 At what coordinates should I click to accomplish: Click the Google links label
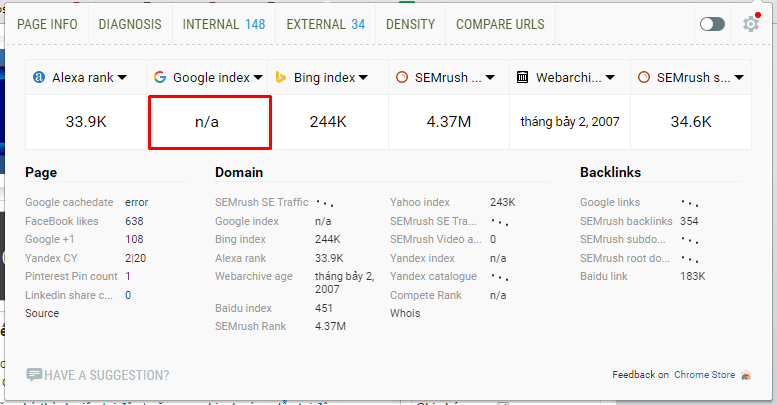point(610,202)
